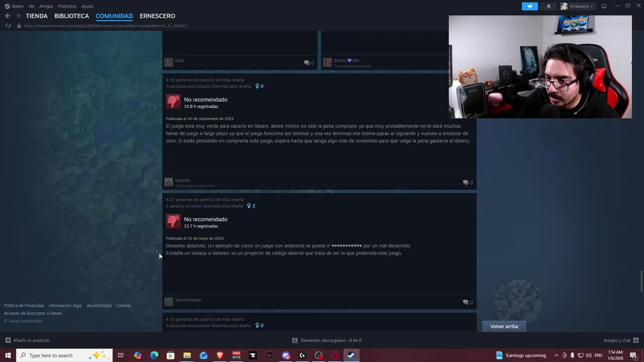Click Sauronkaiser's avatar thumbnail

pos(169,302)
